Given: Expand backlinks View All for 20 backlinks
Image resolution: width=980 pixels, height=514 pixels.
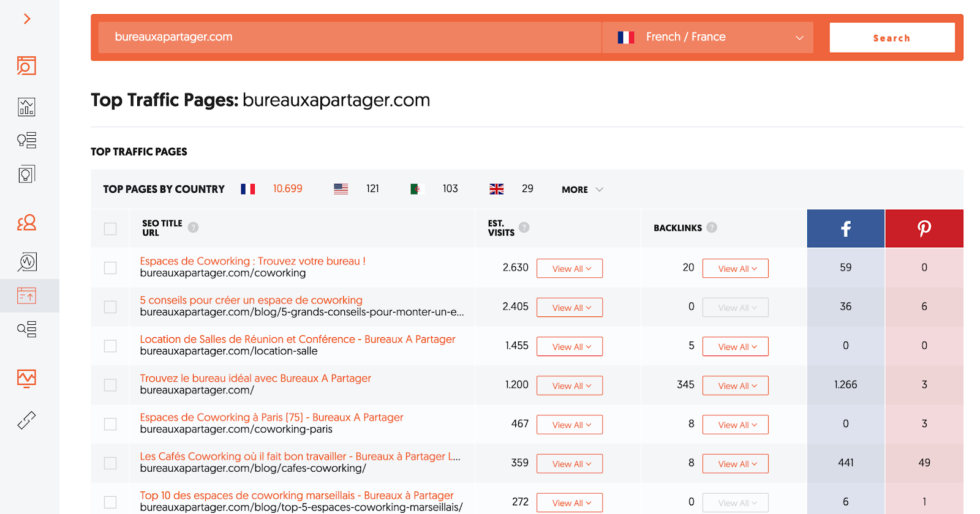Looking at the screenshot, I should click(736, 269).
